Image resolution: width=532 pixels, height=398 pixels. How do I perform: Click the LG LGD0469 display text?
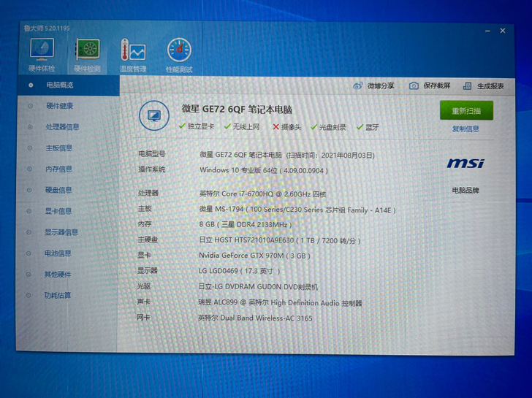(239, 271)
